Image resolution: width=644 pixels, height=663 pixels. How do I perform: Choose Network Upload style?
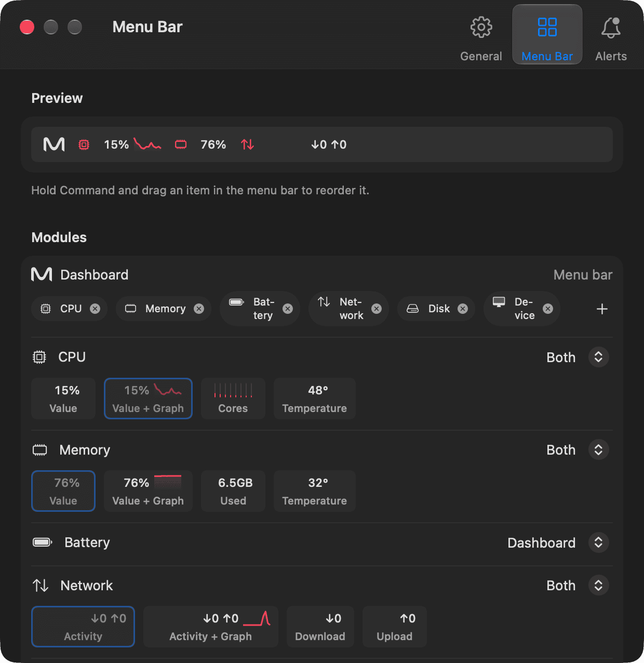[x=395, y=627]
